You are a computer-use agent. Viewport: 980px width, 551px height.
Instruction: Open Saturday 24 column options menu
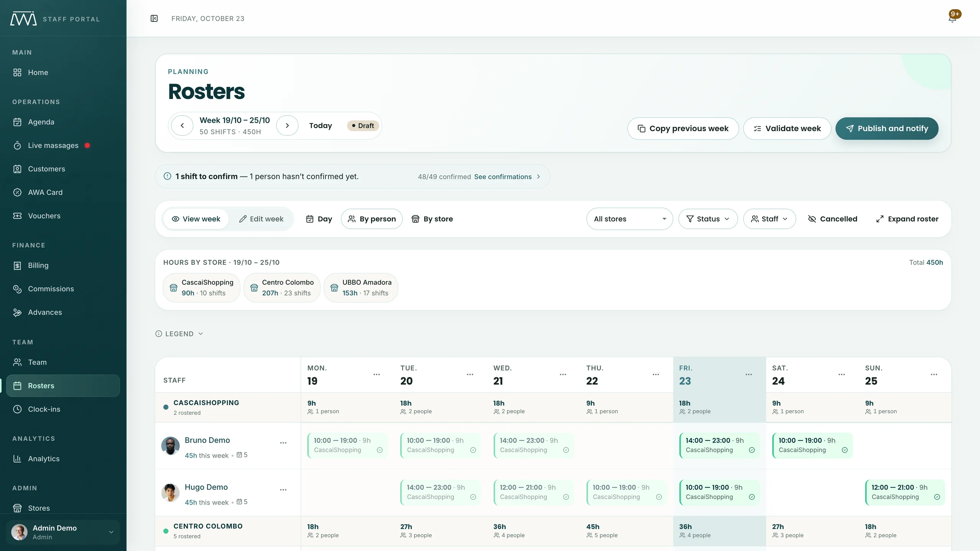tap(841, 375)
